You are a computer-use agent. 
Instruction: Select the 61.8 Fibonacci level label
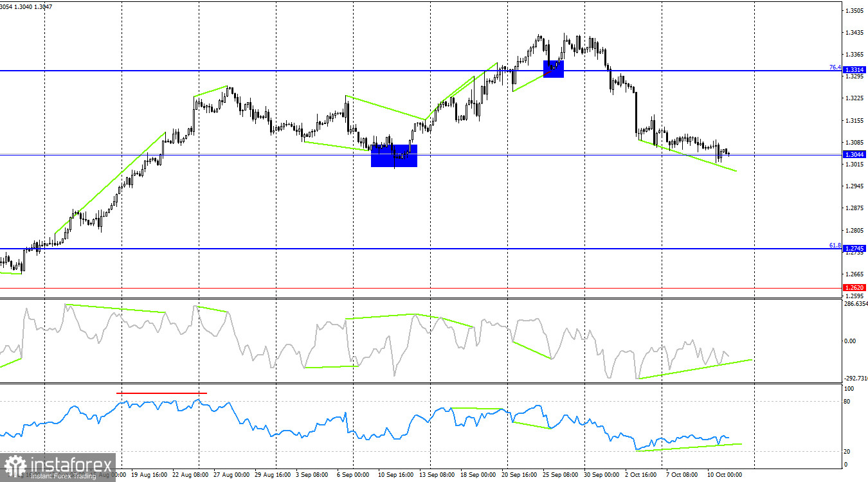click(835, 245)
